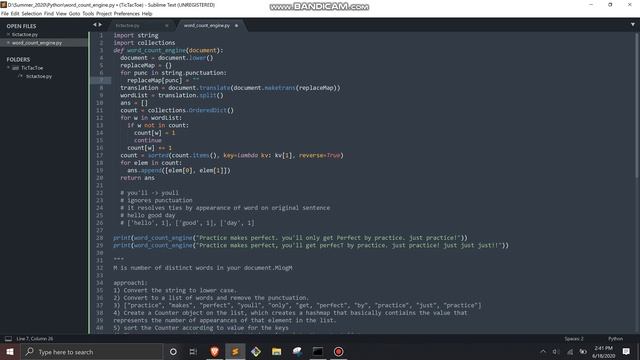Open Windows Start menu
The image size is (640, 360).
(10, 351)
